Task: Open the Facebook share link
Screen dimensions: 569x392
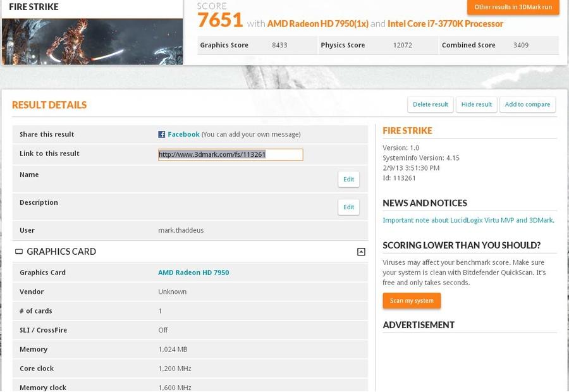Action: pos(183,134)
